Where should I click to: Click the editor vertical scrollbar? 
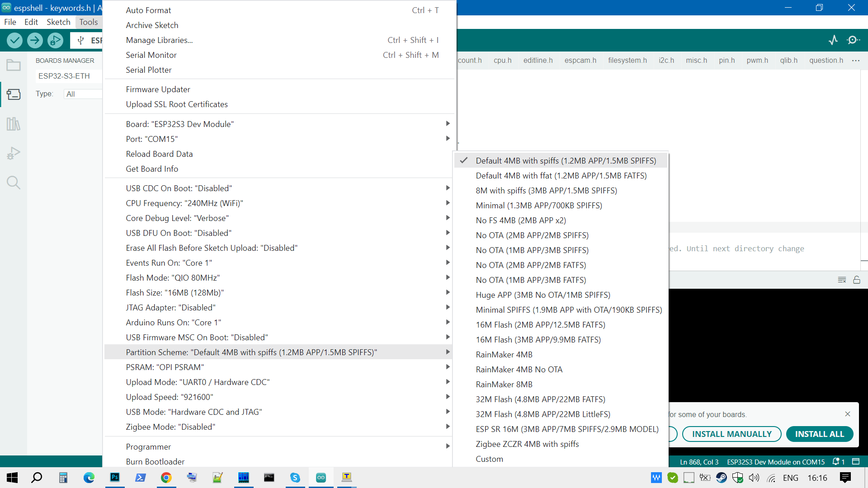[864, 169]
